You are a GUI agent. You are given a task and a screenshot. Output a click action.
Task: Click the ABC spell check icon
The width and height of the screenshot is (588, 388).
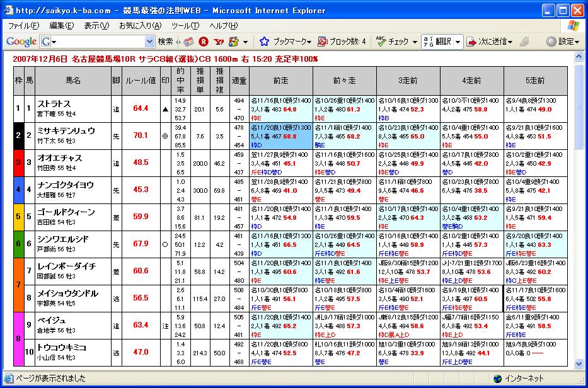point(381,42)
